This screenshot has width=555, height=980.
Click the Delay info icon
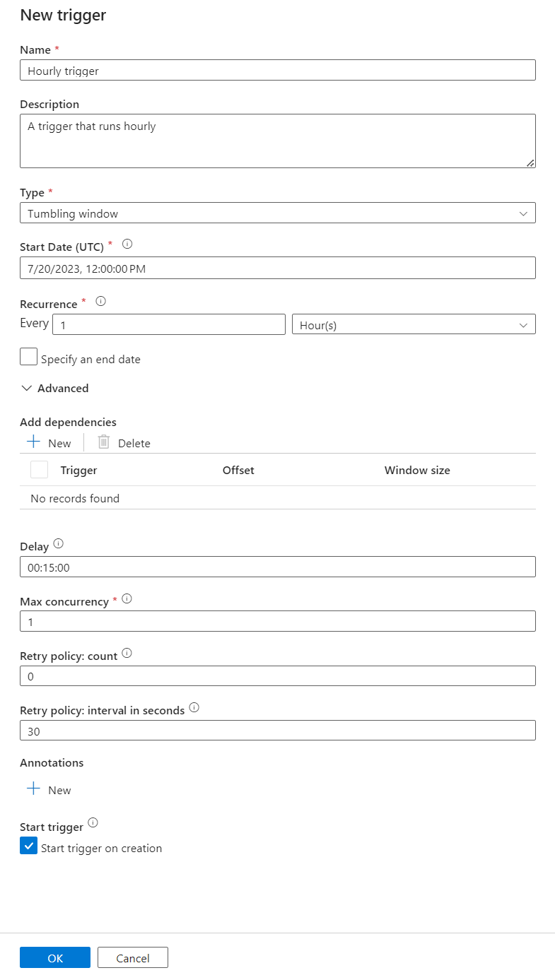click(x=59, y=544)
